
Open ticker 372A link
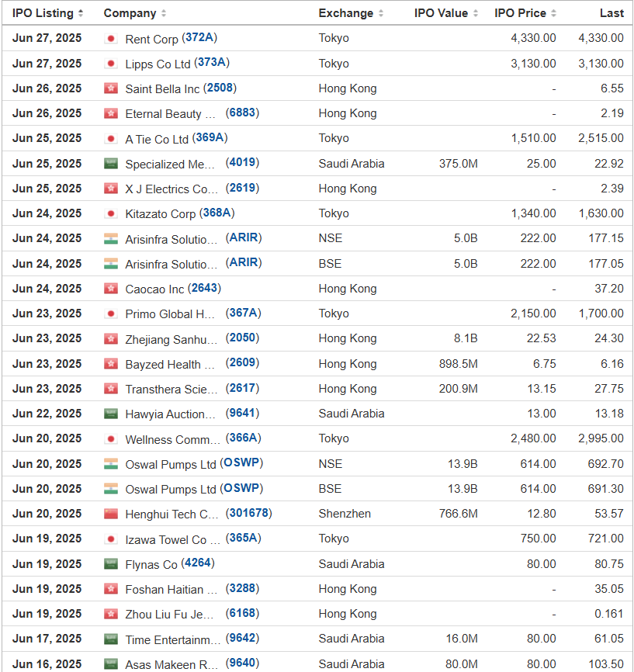199,38
